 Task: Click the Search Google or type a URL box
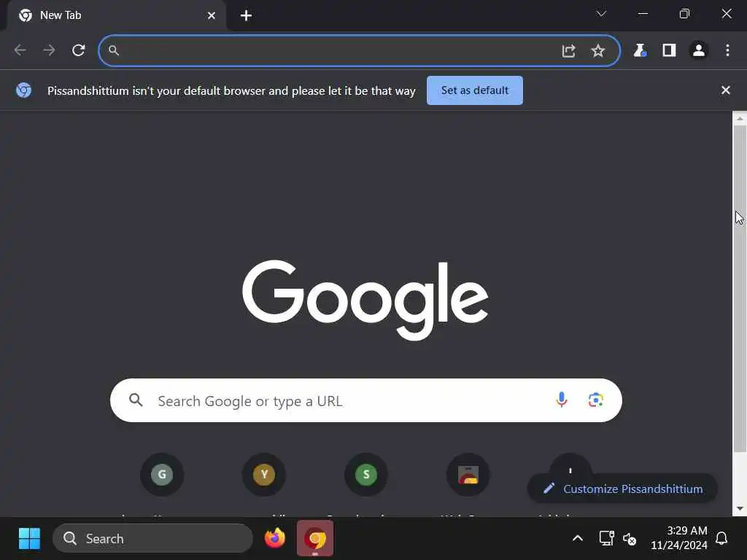(366, 400)
